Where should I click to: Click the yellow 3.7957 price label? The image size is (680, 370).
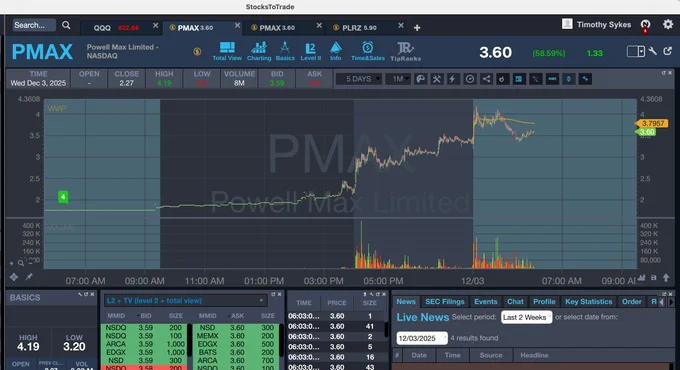coord(652,123)
